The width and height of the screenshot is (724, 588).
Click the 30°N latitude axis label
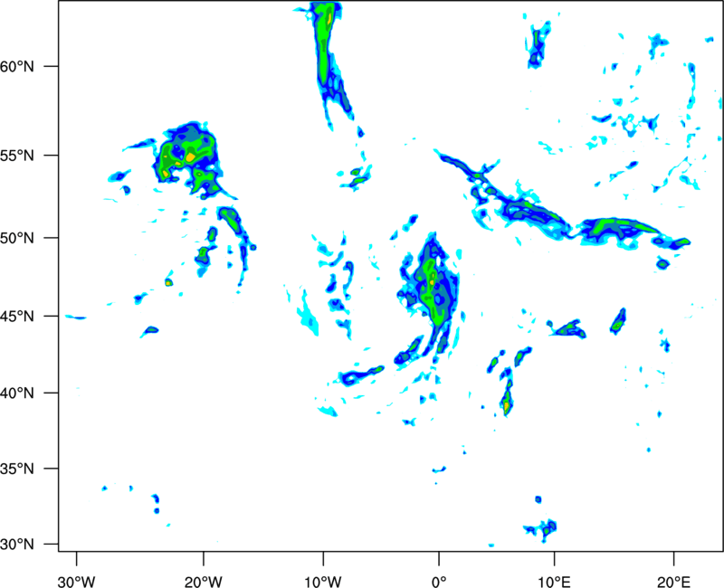click(17, 545)
